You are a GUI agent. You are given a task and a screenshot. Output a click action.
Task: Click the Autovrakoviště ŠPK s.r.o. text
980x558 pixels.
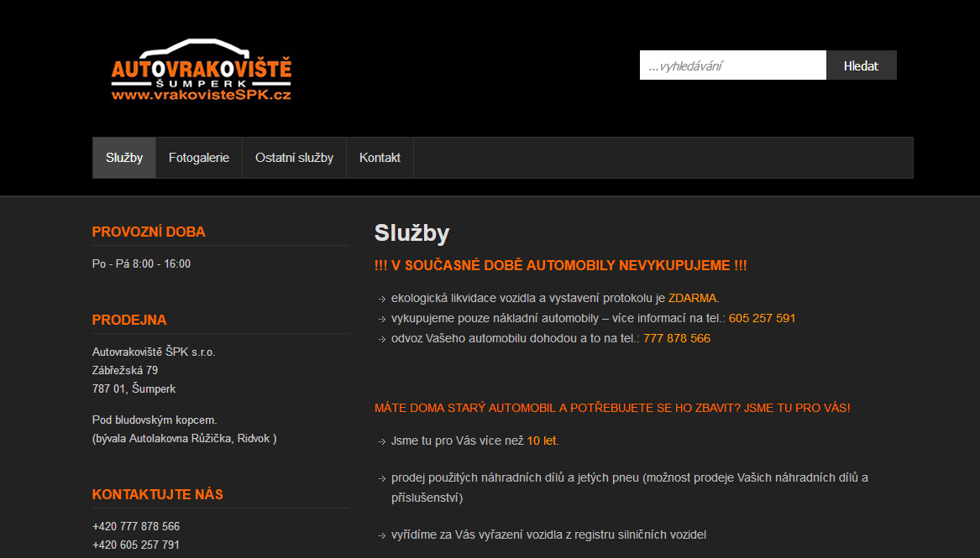click(x=154, y=352)
